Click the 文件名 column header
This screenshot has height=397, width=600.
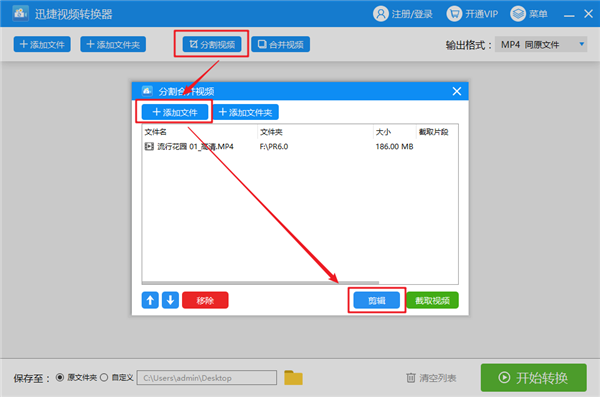click(x=155, y=132)
